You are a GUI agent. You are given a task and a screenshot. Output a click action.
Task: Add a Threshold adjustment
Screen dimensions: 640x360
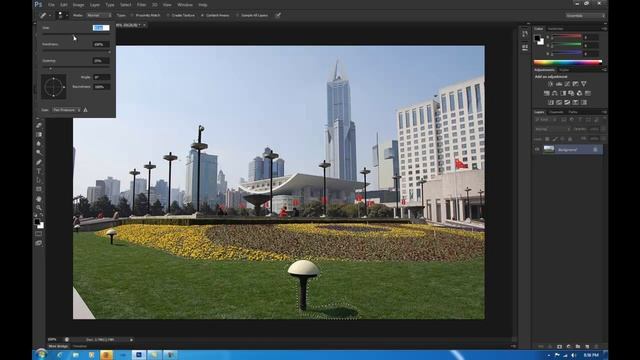567,102
